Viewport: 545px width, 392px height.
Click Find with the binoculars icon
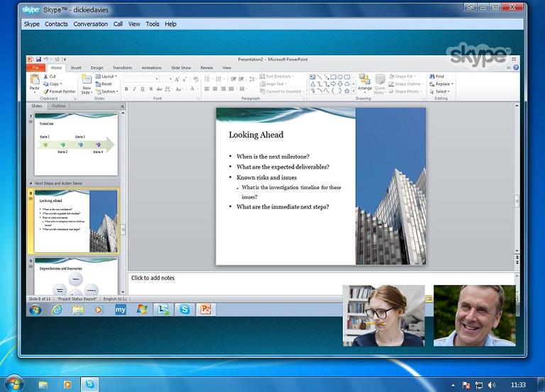(436, 77)
